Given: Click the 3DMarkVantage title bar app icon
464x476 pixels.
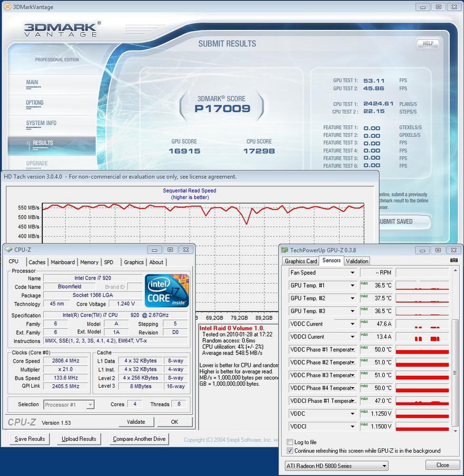Looking at the screenshot, I should tap(8, 6).
